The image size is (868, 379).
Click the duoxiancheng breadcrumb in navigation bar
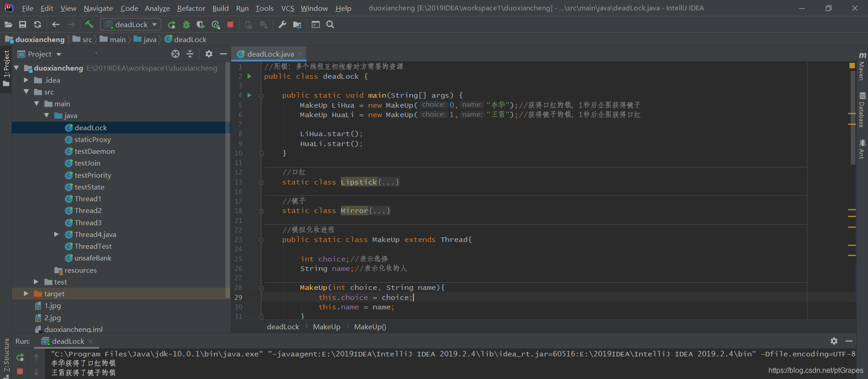(35, 39)
